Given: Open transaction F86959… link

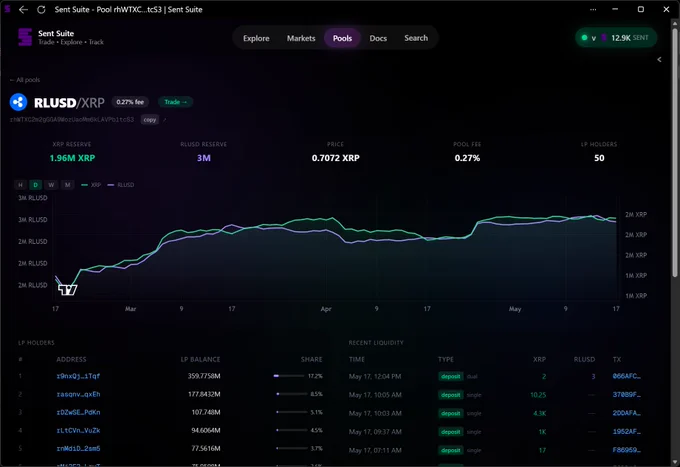Looking at the screenshot, I should coord(626,450).
